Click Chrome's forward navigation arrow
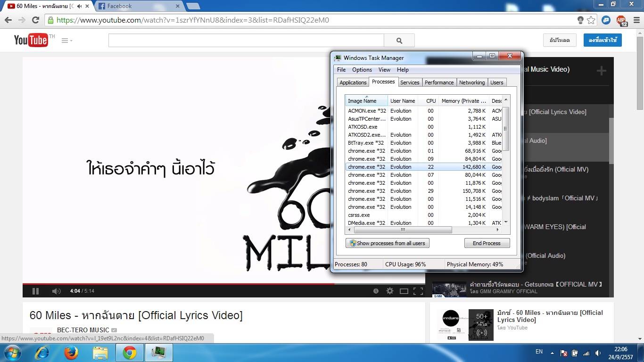Screen dimensions: 644x362 point(22,20)
